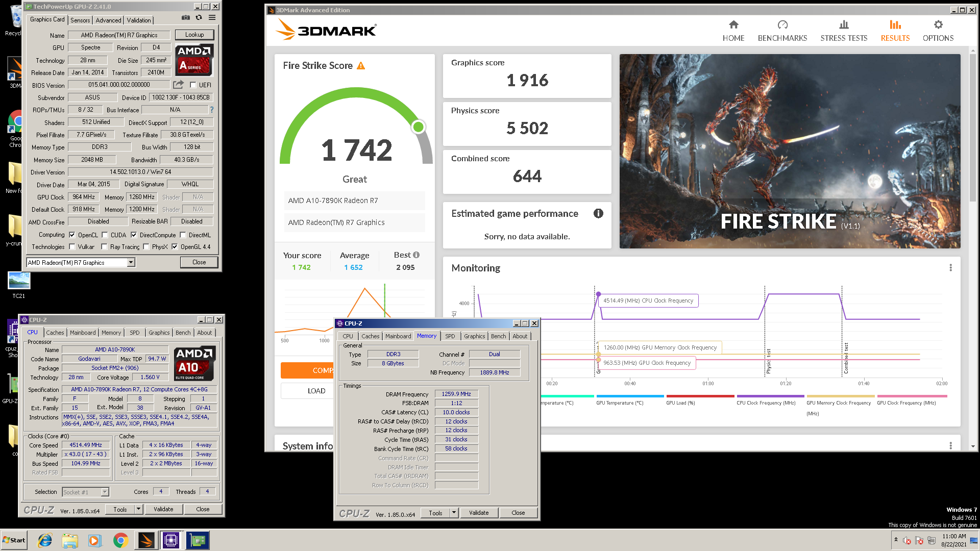
Task: Click the AMD A-Series logo in GPU-Z
Action: pos(194,60)
